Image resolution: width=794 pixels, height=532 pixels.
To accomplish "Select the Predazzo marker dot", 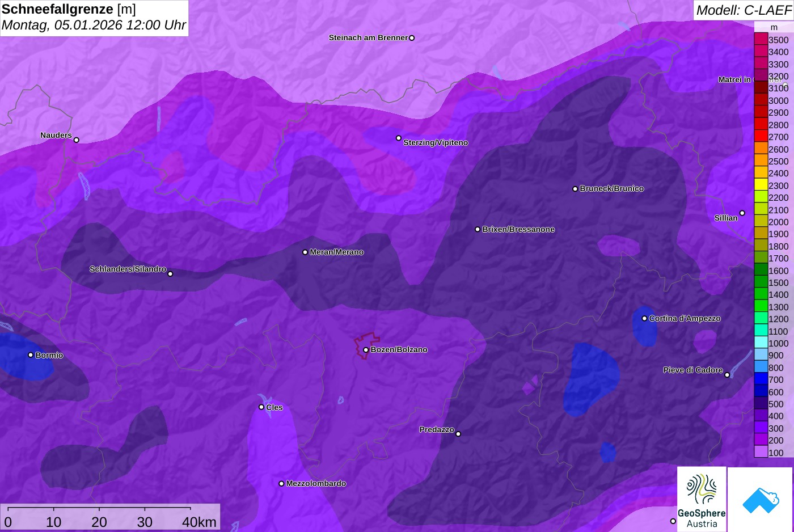I will [x=458, y=434].
